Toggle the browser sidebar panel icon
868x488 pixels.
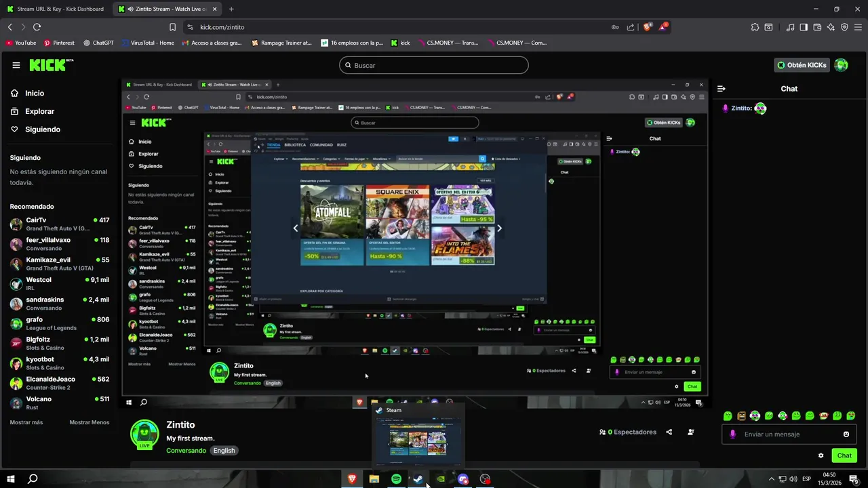coord(804,27)
